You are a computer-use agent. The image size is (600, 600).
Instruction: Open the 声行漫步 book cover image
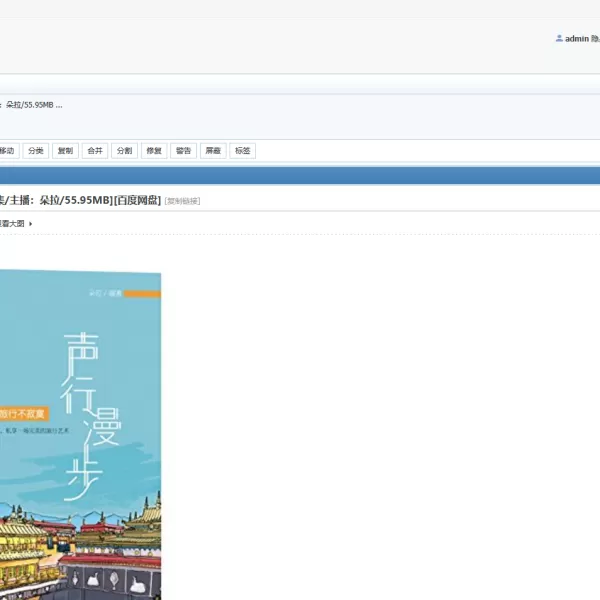(x=80, y=435)
